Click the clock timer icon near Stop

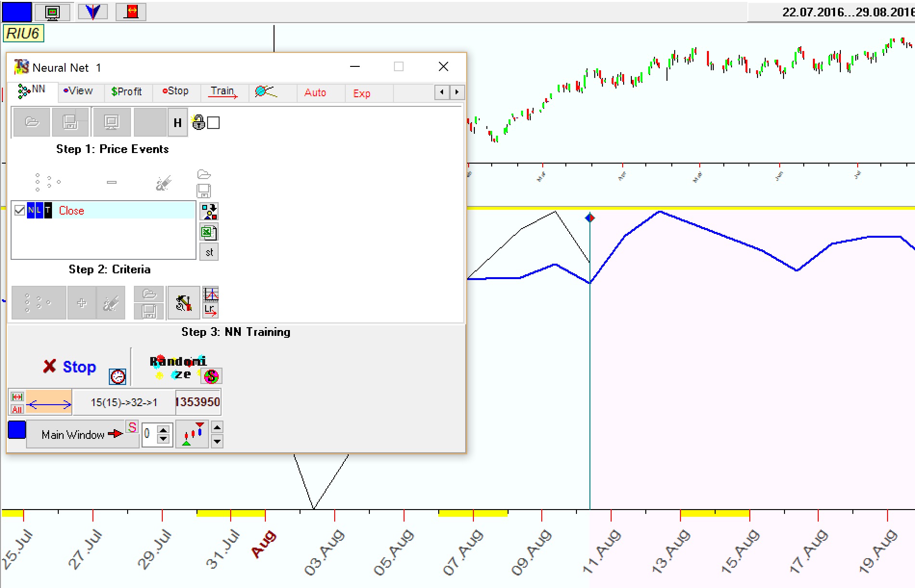[x=118, y=376]
